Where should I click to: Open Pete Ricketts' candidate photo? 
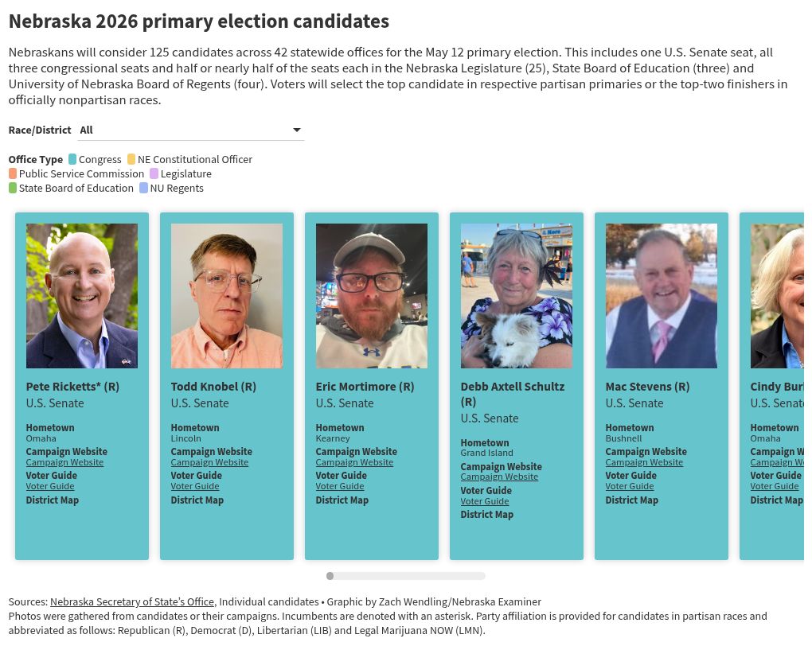tap(82, 295)
